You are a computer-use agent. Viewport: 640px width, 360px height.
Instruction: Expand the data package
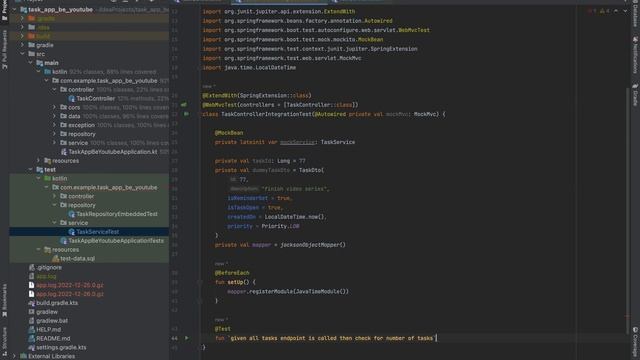54,116
